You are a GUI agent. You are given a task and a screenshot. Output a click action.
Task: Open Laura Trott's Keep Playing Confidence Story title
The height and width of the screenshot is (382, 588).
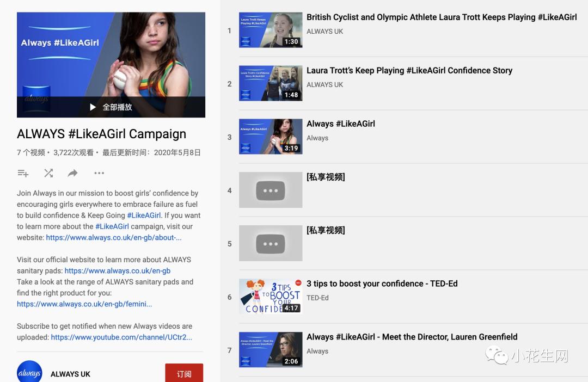409,71
